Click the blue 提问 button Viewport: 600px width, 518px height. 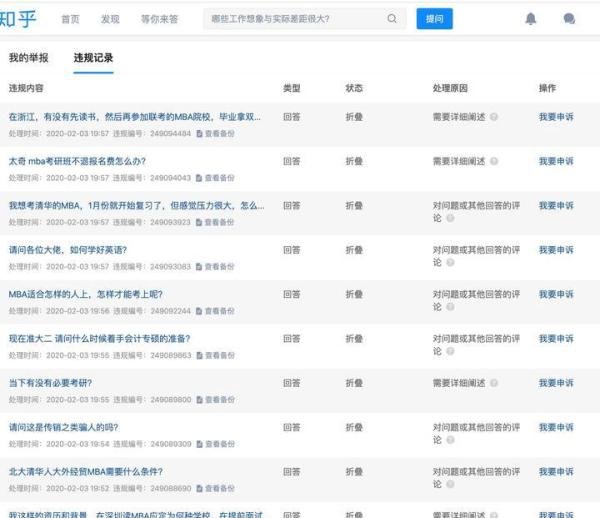pos(434,18)
